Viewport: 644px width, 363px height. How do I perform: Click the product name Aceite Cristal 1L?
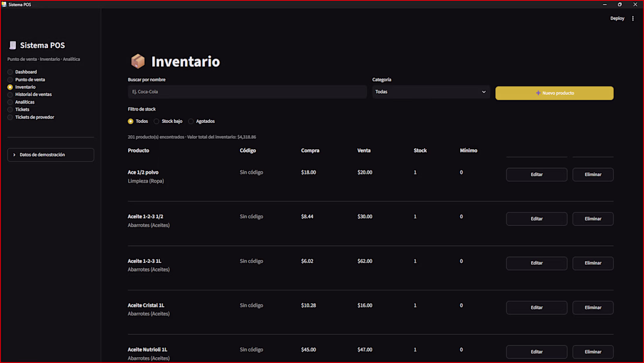(x=146, y=306)
